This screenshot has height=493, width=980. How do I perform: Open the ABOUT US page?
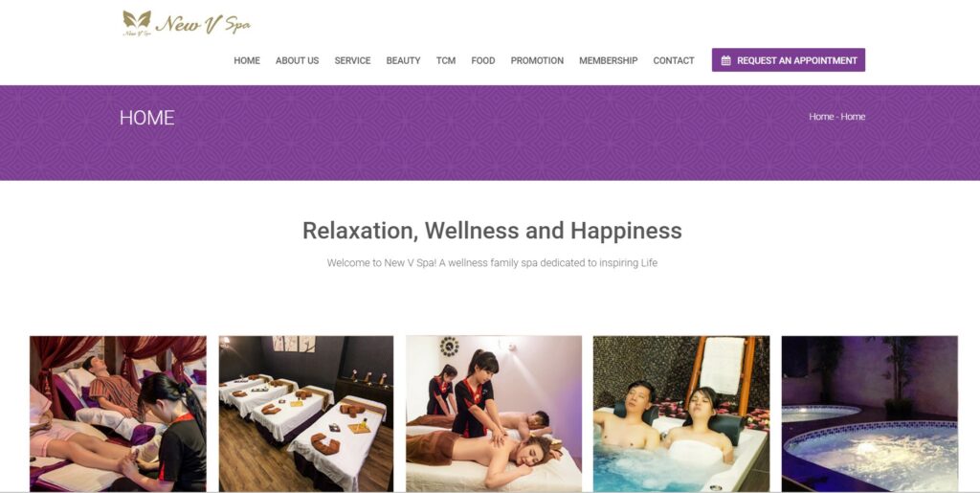click(297, 60)
